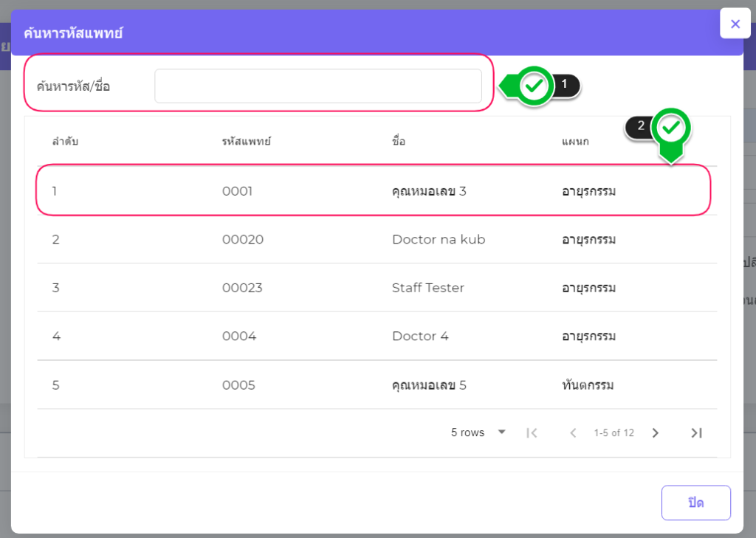Jump to the last results page
This screenshot has width=756, height=538.
click(696, 433)
